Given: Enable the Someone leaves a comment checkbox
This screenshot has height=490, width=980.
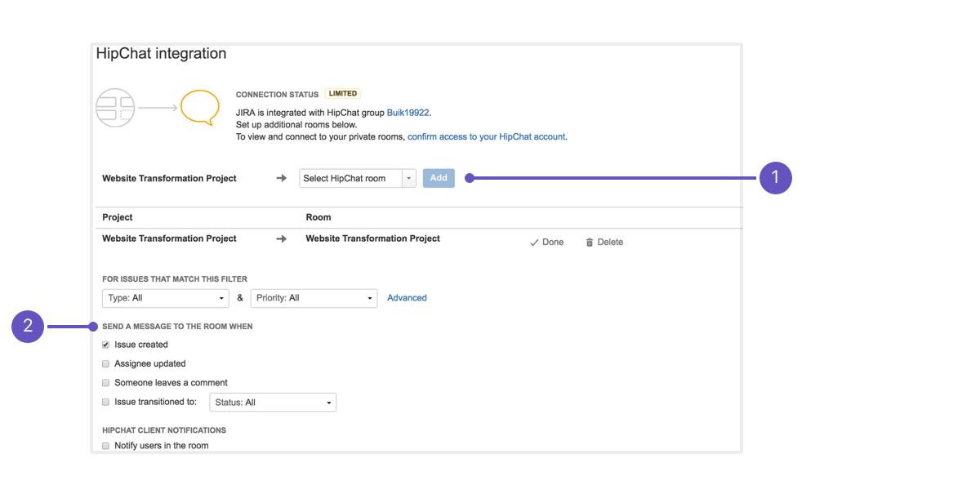Looking at the screenshot, I should (x=105, y=382).
